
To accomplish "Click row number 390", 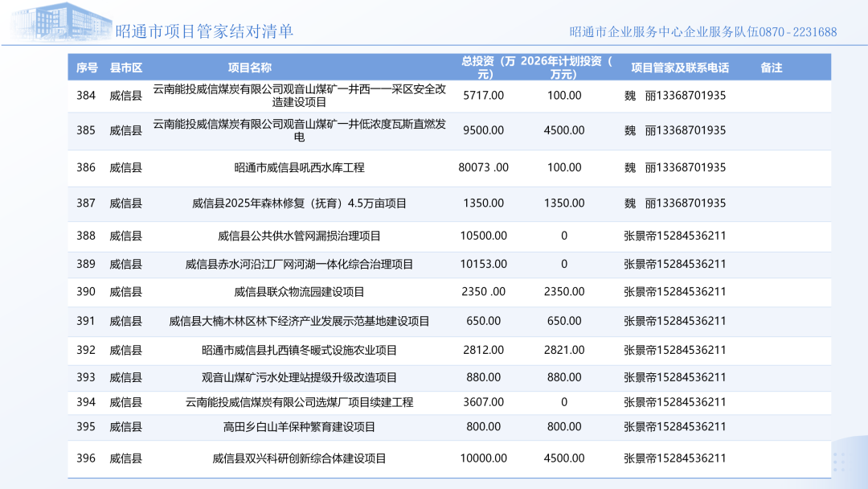I will (x=86, y=292).
